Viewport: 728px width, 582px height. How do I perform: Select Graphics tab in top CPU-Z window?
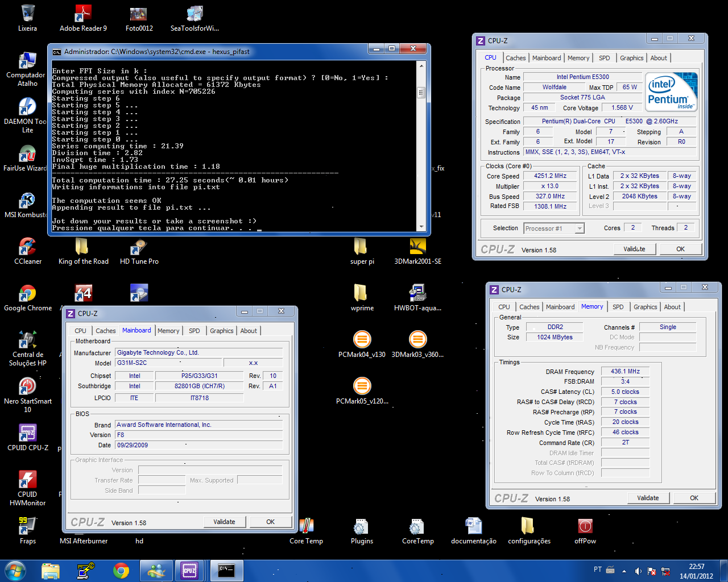632,58
